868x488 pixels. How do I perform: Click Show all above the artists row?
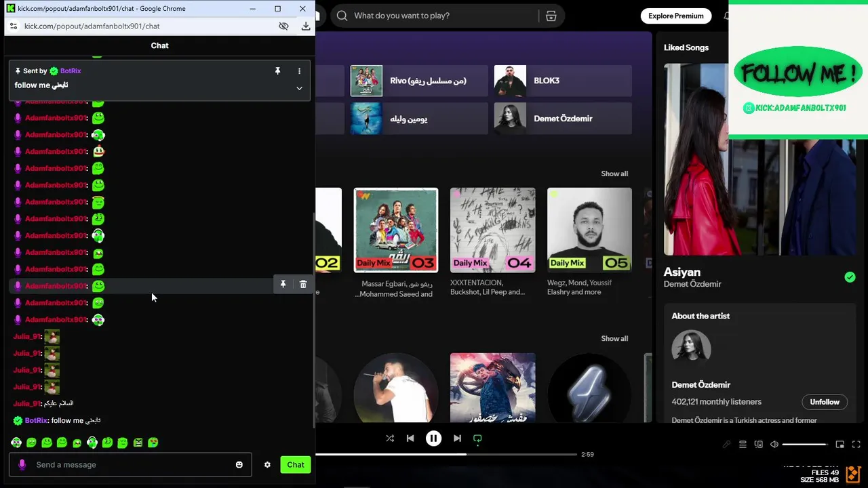614,338
